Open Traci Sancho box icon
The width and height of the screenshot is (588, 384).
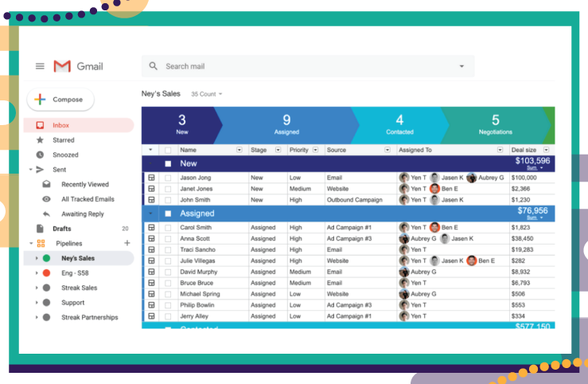[x=151, y=249]
